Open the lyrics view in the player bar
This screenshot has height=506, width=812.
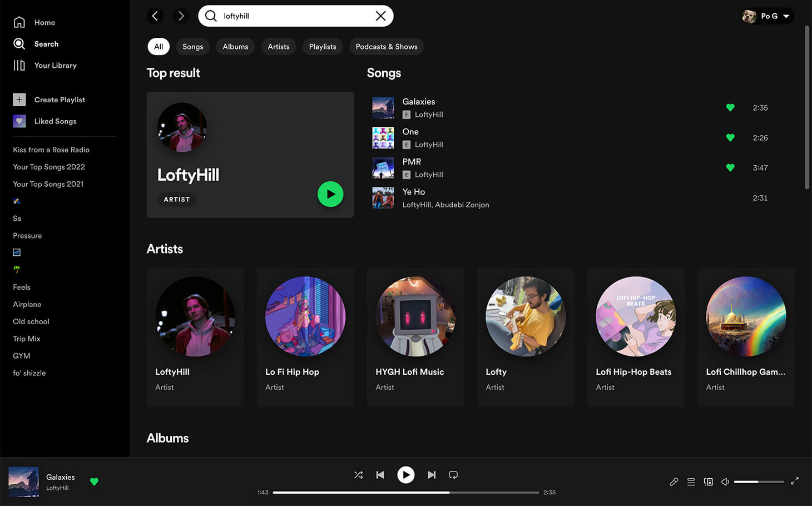point(674,482)
